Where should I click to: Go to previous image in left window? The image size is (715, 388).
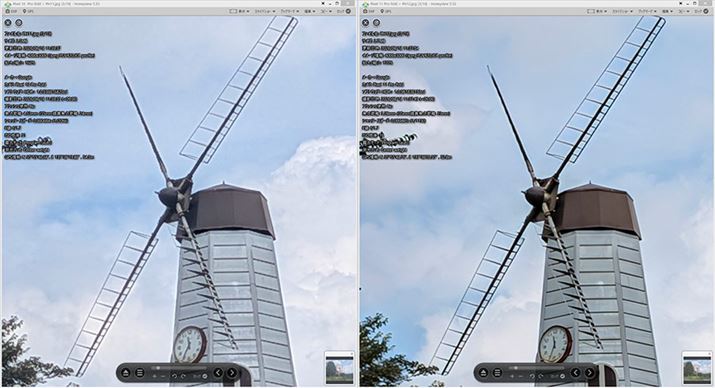(x=218, y=373)
